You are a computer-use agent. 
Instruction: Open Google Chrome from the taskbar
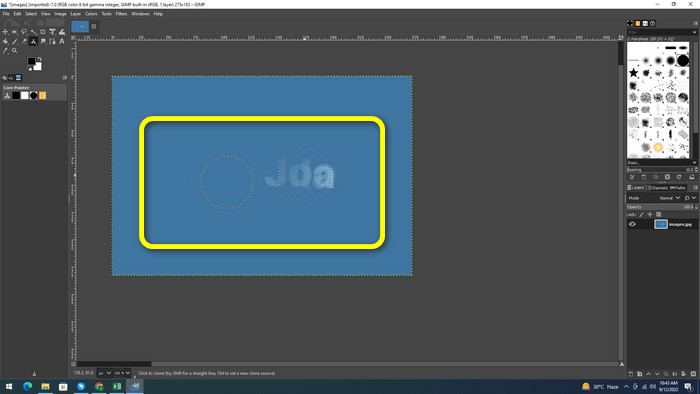pos(99,386)
